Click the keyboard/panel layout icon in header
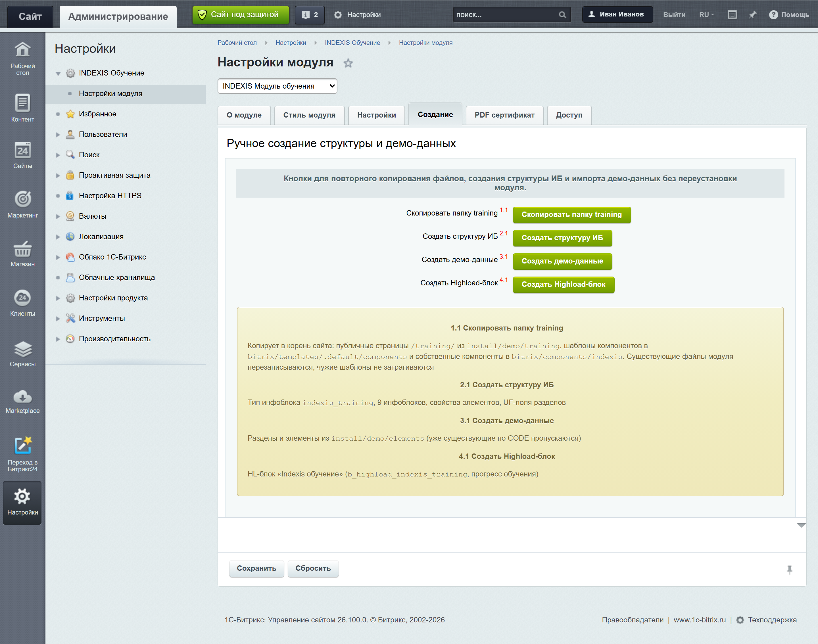 pyautogui.click(x=732, y=15)
